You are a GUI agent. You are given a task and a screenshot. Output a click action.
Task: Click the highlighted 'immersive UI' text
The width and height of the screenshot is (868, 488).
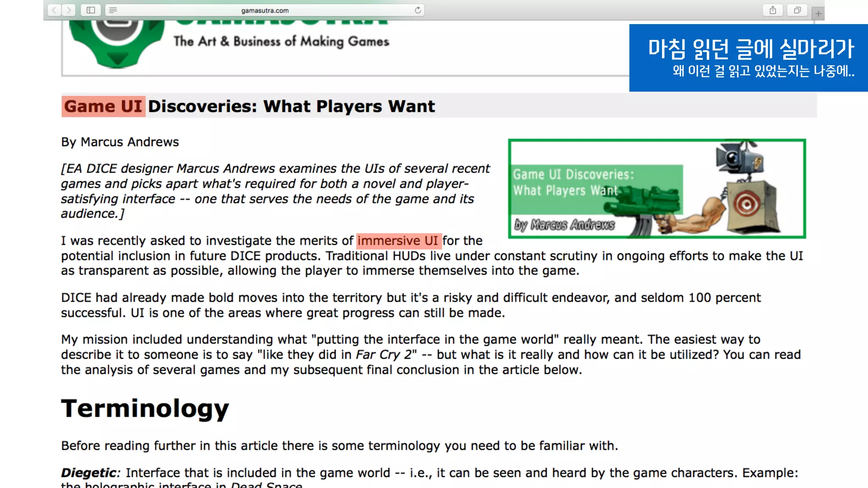pos(398,241)
